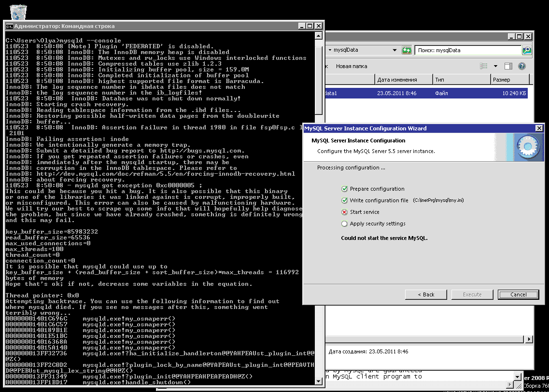549x392 pixels.
Task: Sort files by the Размер column
Action: tap(509, 80)
